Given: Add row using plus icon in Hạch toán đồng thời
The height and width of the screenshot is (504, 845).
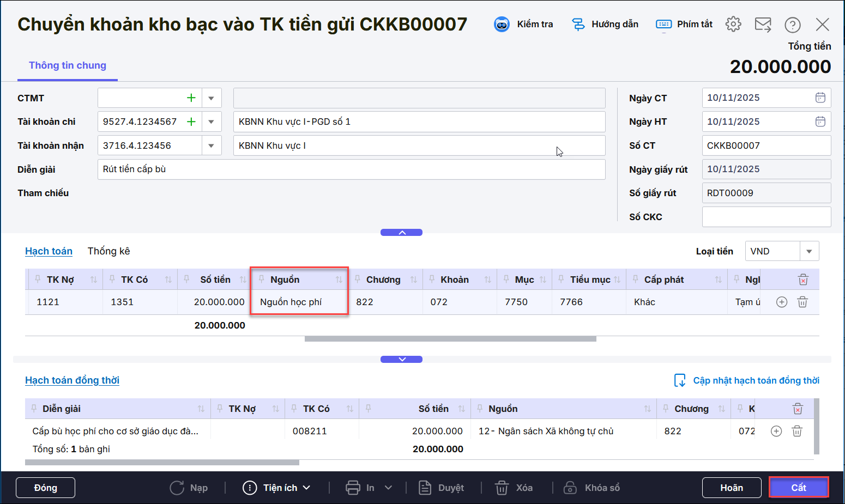Looking at the screenshot, I should coord(776,431).
